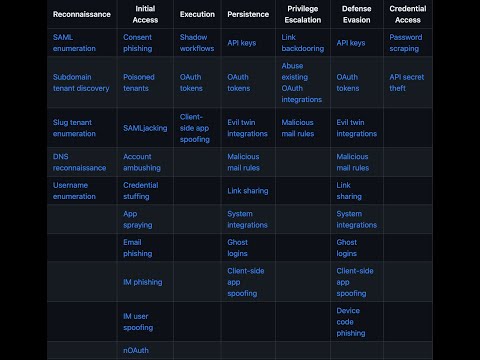The height and width of the screenshot is (360, 480).
Task: Open Abuse existing OAuth integrations link
Action: [x=302, y=83]
